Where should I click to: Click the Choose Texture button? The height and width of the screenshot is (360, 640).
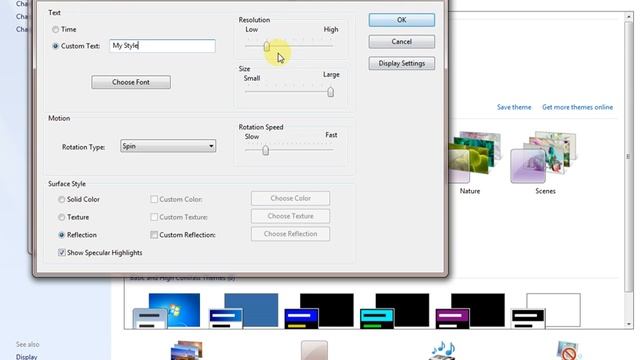(x=290, y=216)
